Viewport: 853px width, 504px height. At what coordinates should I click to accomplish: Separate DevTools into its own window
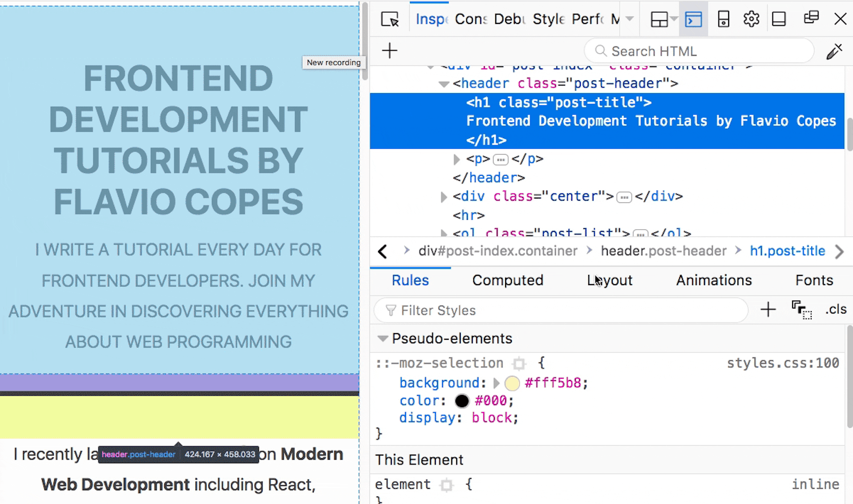click(811, 18)
